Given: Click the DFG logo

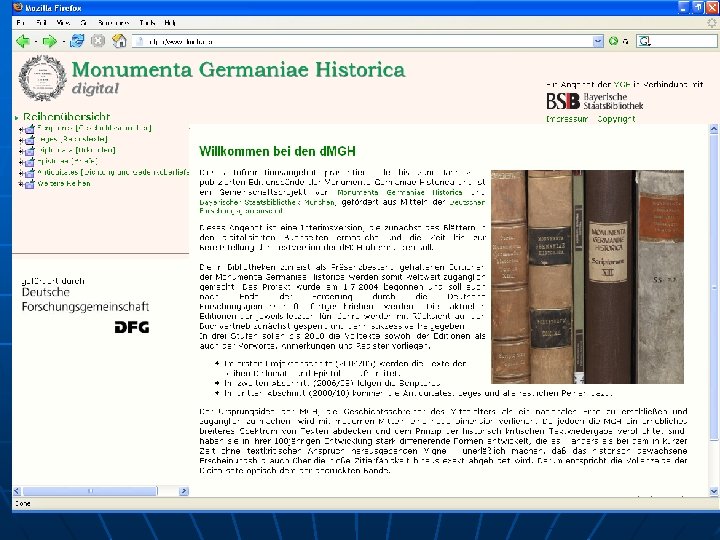Looking at the screenshot, I should (x=132, y=327).
